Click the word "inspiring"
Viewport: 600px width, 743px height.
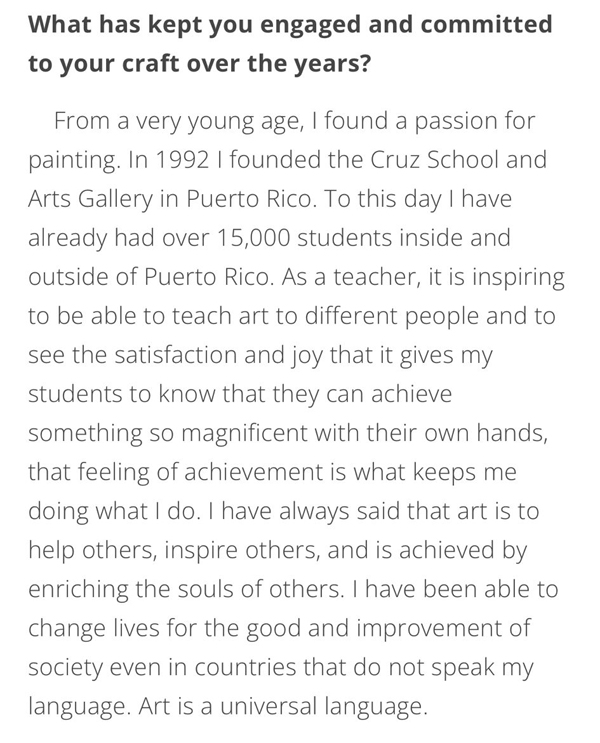click(x=518, y=278)
